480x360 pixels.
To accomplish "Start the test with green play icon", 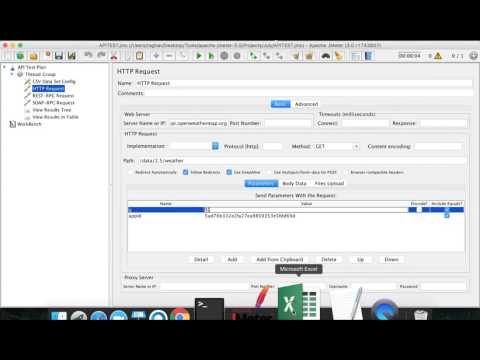I will [x=199, y=56].
